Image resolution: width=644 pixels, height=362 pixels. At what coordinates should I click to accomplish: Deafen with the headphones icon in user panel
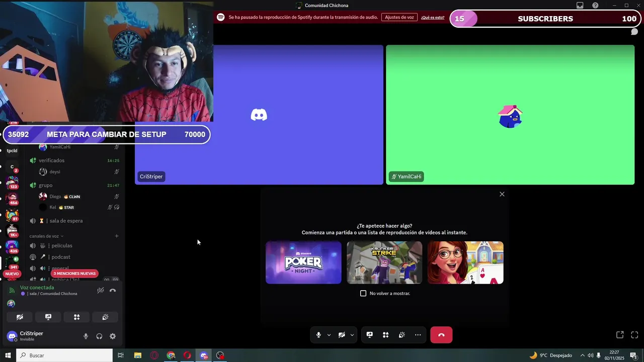(x=99, y=336)
